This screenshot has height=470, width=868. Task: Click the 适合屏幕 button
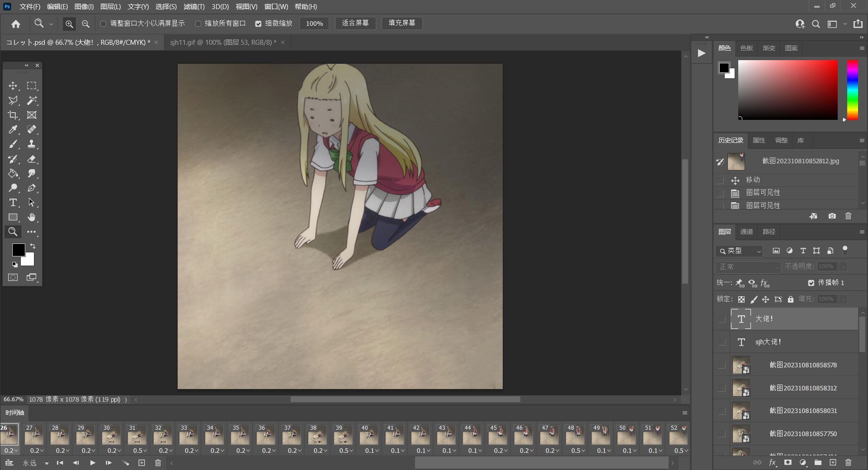pos(355,23)
